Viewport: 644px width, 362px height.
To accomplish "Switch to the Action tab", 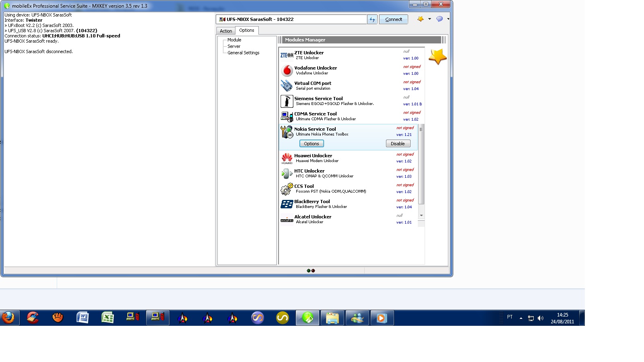I will (226, 31).
